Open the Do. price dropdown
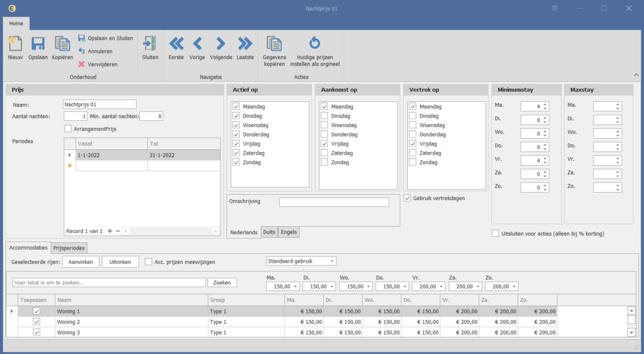This screenshot has width=644, height=354. 404,286
